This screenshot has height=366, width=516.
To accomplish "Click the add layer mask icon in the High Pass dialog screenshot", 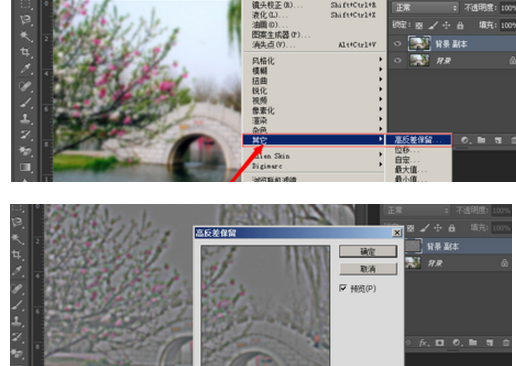I will 440,342.
